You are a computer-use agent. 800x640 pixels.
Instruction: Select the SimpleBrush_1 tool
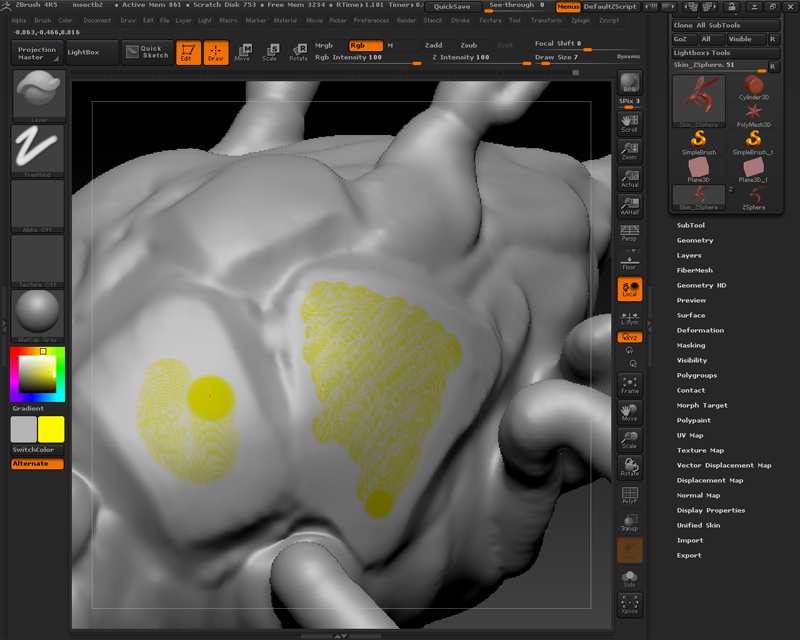[x=754, y=143]
